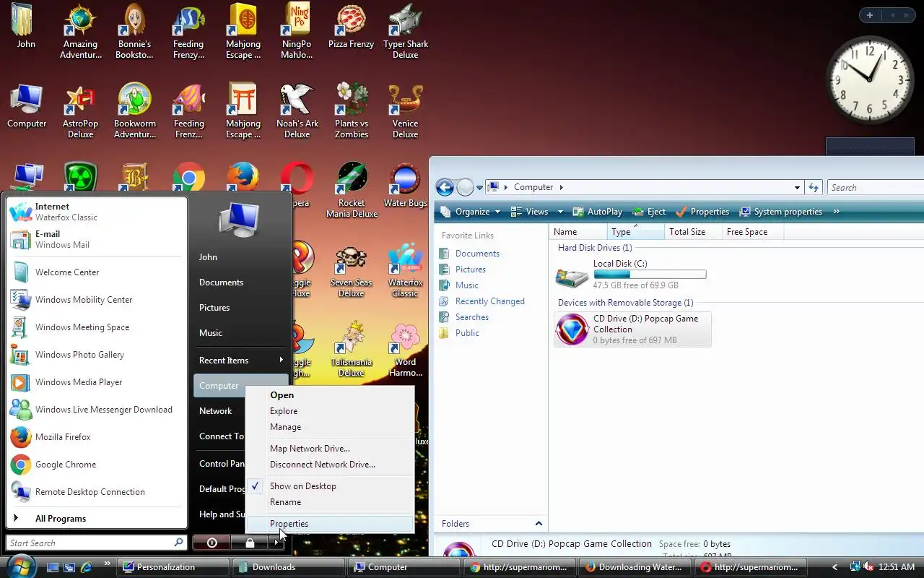Launch Pizza Frenzy from the desktop

point(351,27)
